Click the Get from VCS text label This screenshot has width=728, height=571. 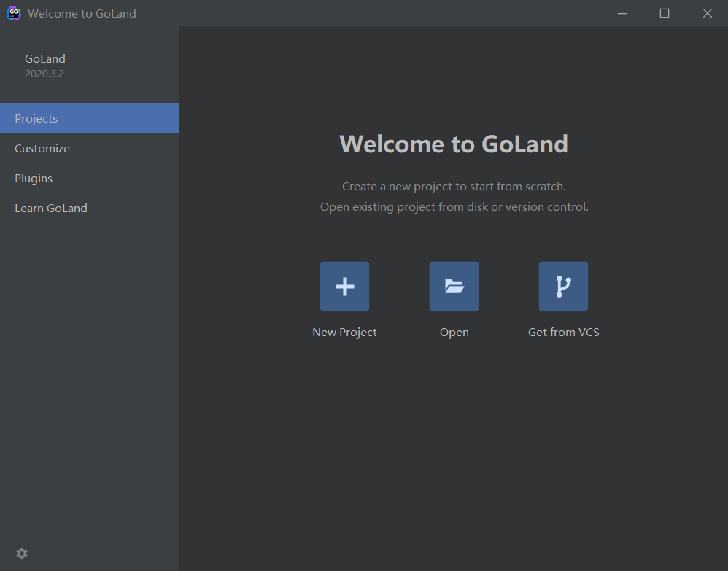pos(563,333)
